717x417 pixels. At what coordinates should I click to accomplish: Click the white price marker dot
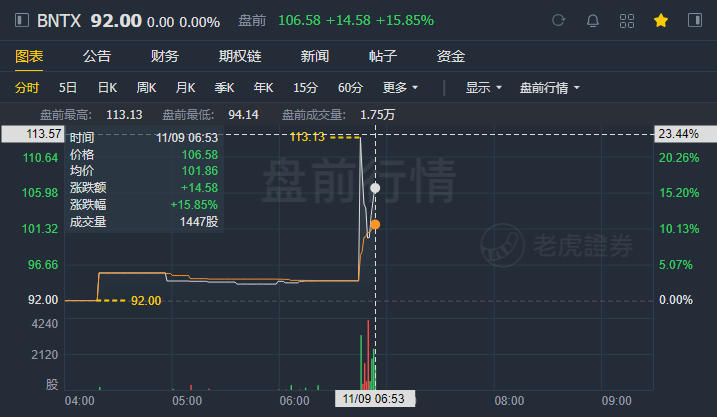click(375, 188)
